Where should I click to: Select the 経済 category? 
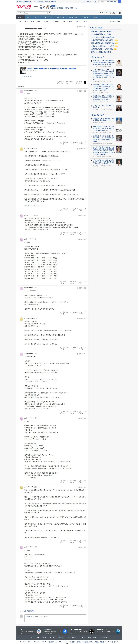(x=39, y=21)
